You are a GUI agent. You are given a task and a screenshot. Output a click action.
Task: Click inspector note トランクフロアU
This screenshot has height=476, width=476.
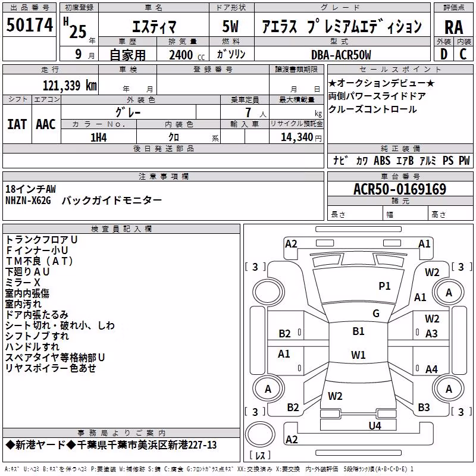42,240
